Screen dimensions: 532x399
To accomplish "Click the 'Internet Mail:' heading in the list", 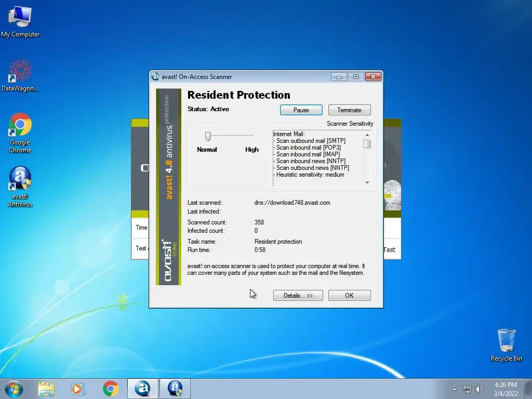I will 289,134.
